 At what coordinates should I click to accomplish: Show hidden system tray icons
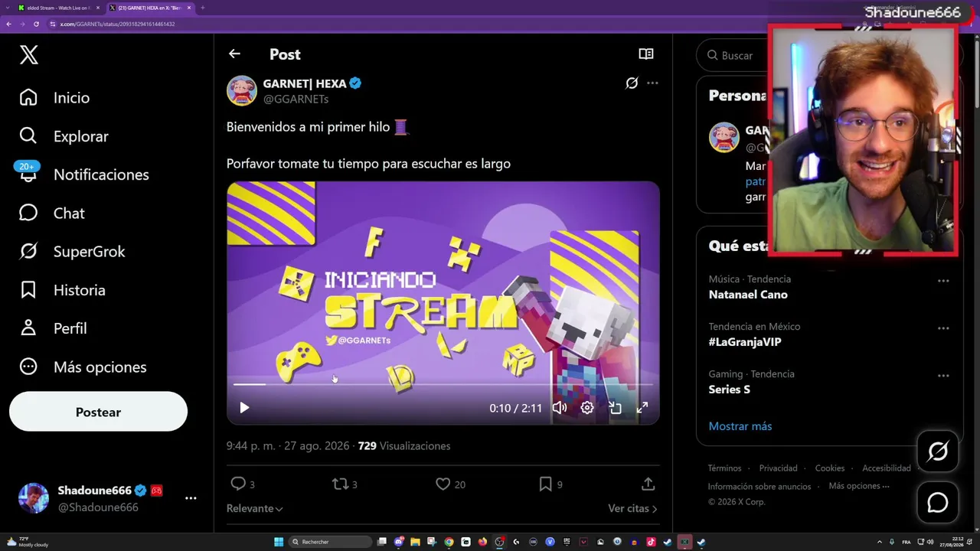click(x=880, y=542)
